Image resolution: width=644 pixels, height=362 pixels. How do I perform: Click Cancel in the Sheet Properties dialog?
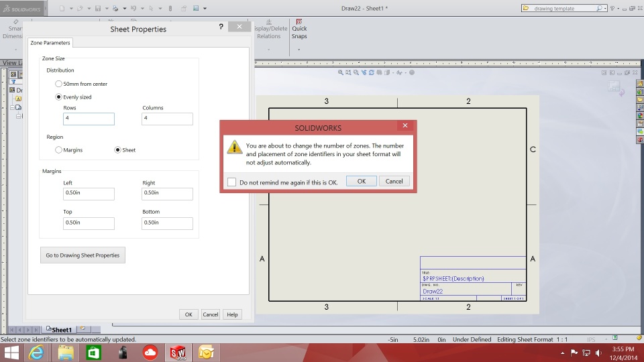[x=210, y=314]
